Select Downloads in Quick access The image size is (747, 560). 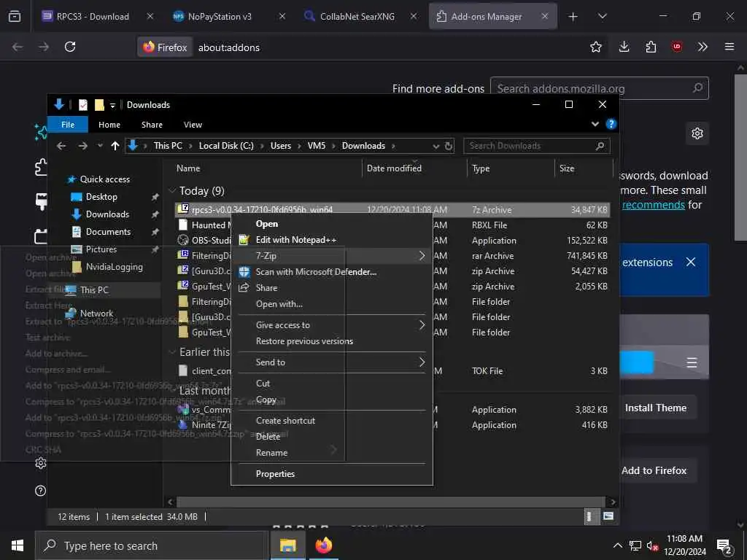coord(107,214)
